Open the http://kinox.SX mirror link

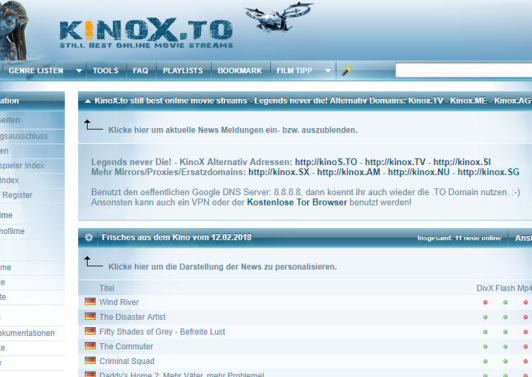(x=279, y=172)
